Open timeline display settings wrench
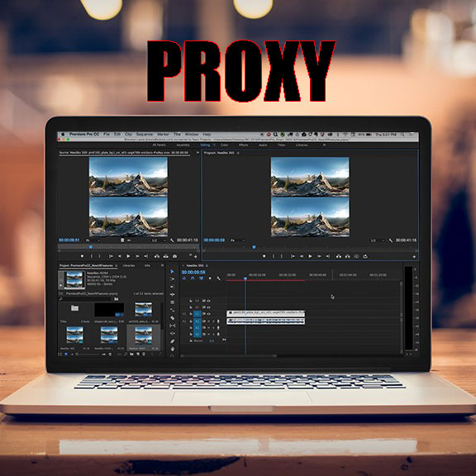Image resolution: width=476 pixels, height=476 pixels. coord(218,278)
